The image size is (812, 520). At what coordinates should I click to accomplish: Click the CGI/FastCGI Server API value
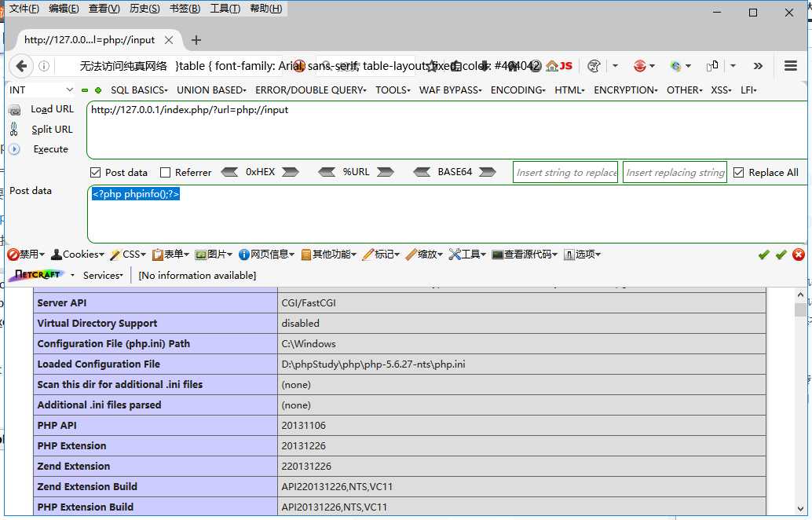(x=309, y=303)
